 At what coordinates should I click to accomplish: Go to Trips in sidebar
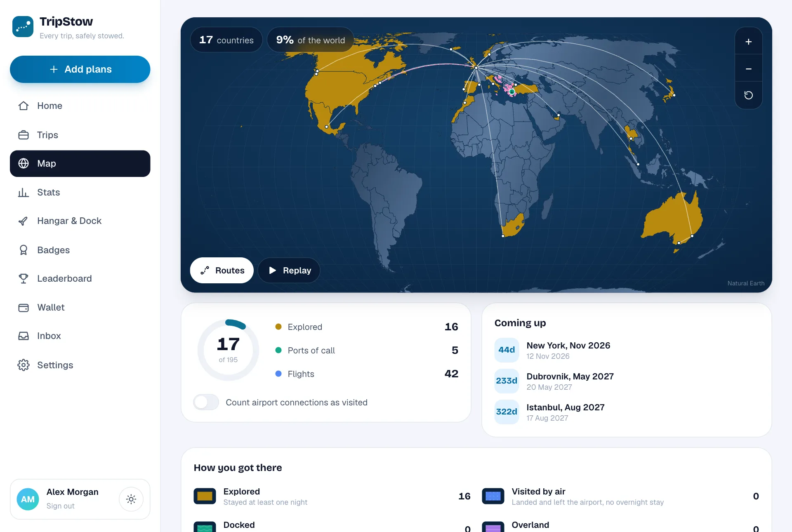coord(80,135)
